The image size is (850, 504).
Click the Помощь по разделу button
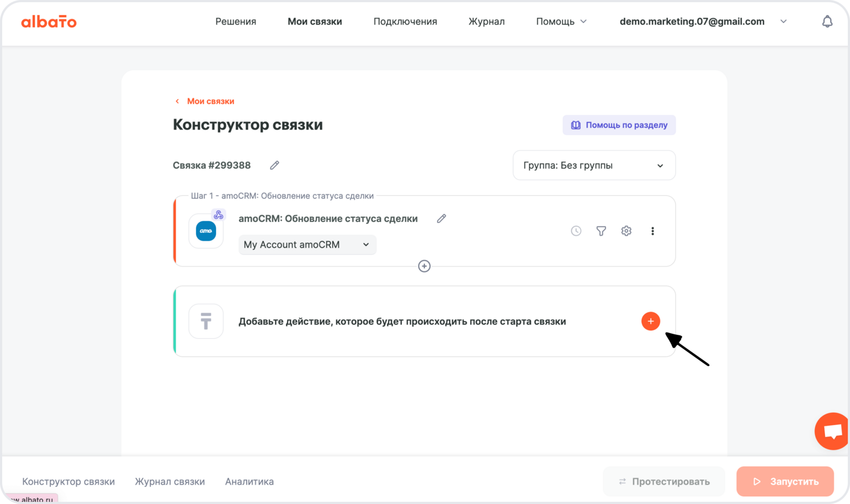click(x=619, y=125)
